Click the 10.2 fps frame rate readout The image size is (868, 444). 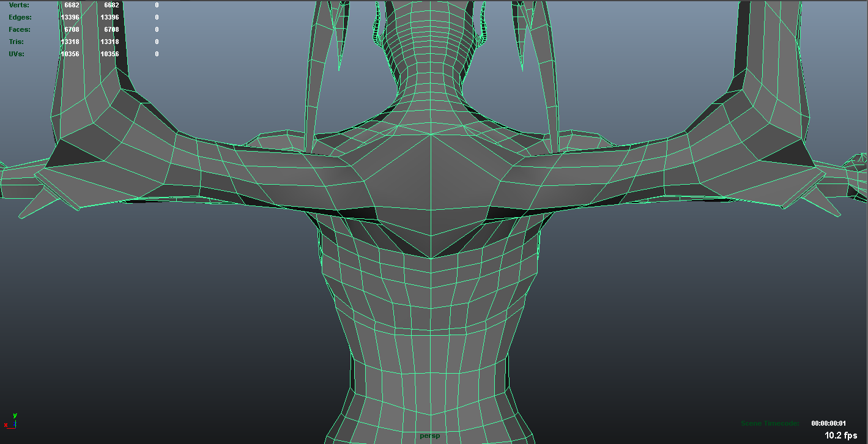tap(841, 435)
